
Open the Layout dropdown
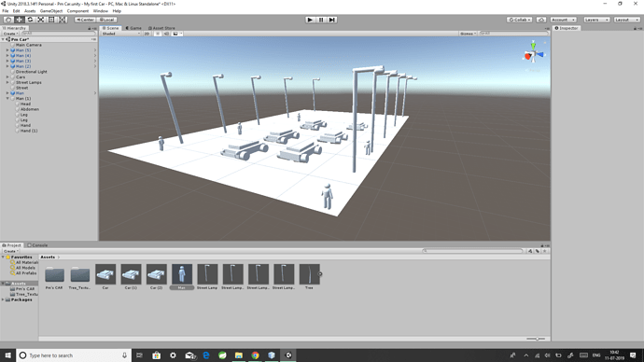[x=626, y=20]
